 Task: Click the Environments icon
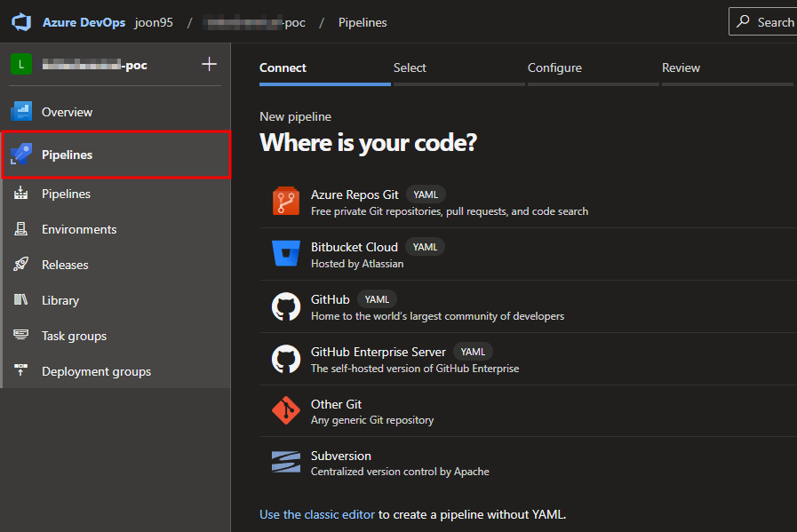coord(20,228)
